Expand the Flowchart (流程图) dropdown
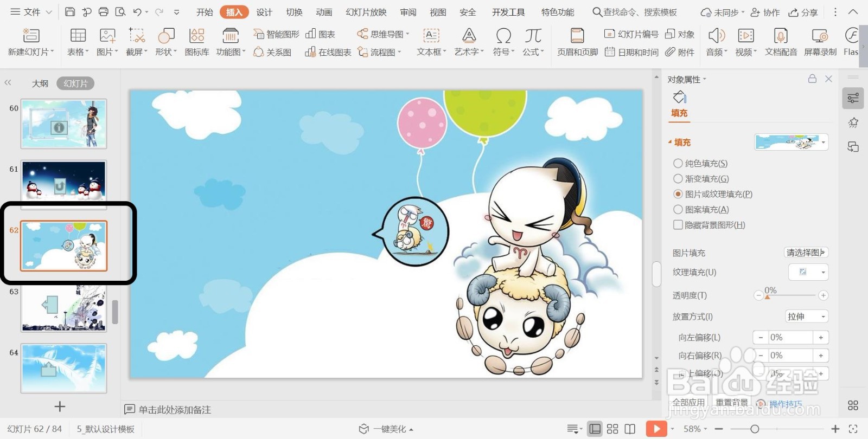The image size is (868, 439). [379, 52]
